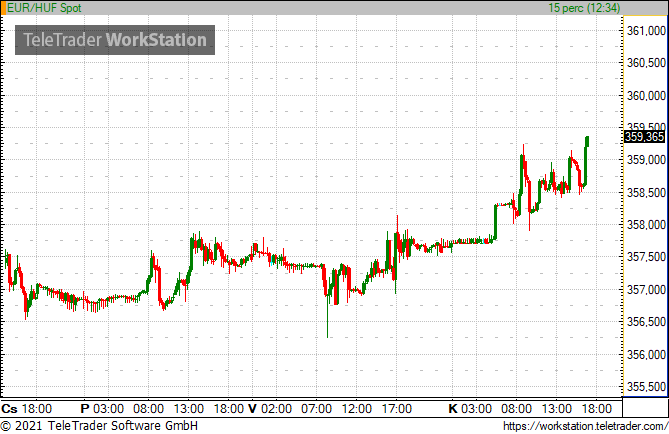Click the K 03:00 time axis label
The height and width of the screenshot is (434, 669).
pyautogui.click(x=470, y=409)
